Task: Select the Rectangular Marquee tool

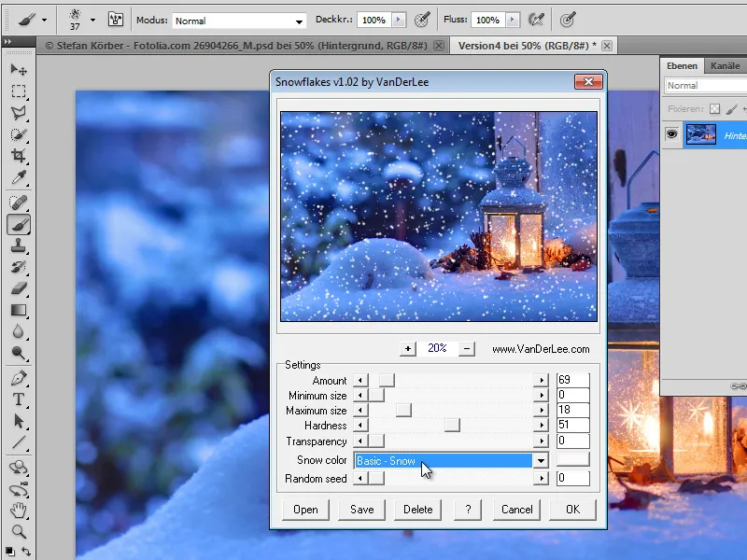Action: tap(18, 91)
